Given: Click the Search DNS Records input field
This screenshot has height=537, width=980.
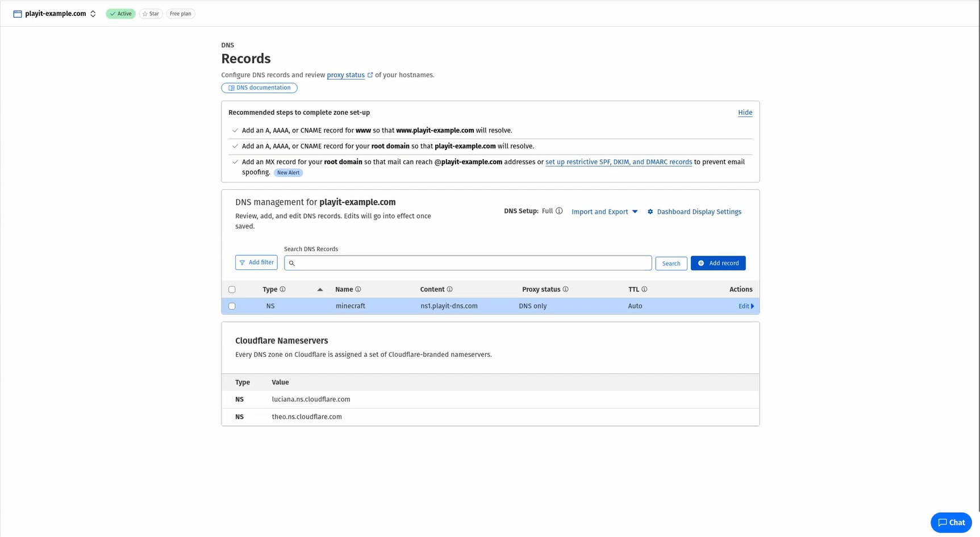Looking at the screenshot, I should click(468, 263).
